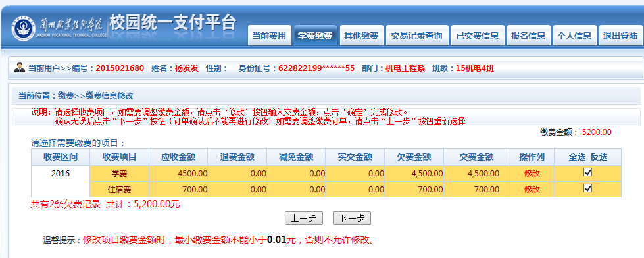Open the 已交费信息 tab
The image size is (644, 258).
point(478,36)
